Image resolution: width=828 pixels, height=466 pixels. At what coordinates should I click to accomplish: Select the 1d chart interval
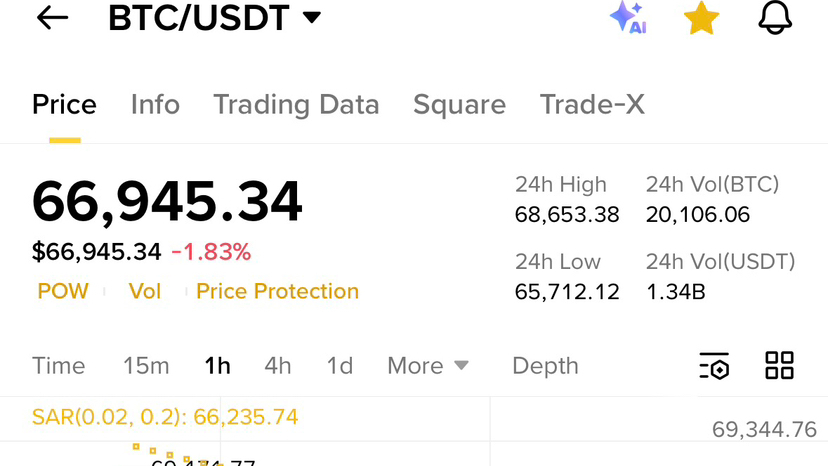point(340,366)
